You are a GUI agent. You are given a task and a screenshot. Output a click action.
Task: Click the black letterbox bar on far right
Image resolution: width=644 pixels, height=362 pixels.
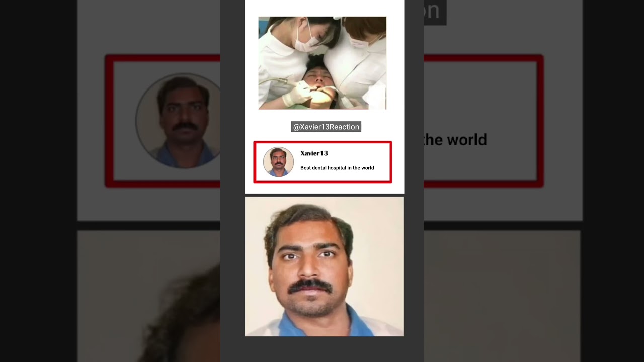coord(614,181)
